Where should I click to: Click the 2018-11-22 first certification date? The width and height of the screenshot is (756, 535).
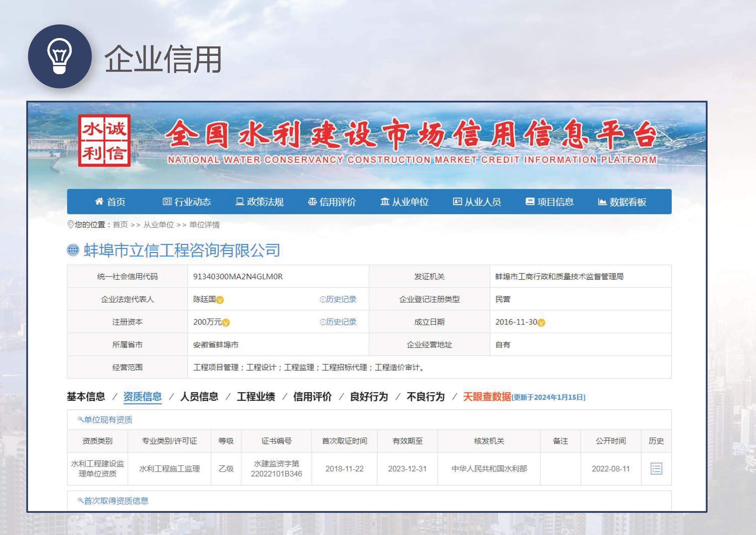point(344,469)
